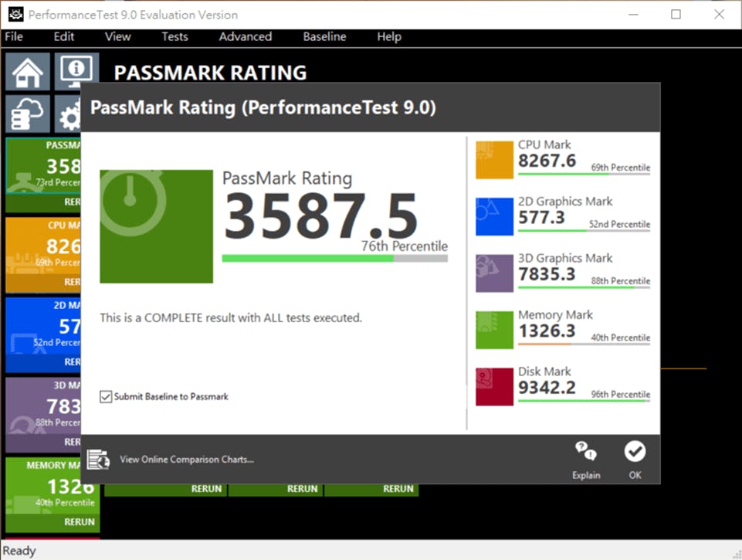Click the 3587.5 PassMark Rating value
The width and height of the screenshot is (742, 560).
click(x=321, y=216)
